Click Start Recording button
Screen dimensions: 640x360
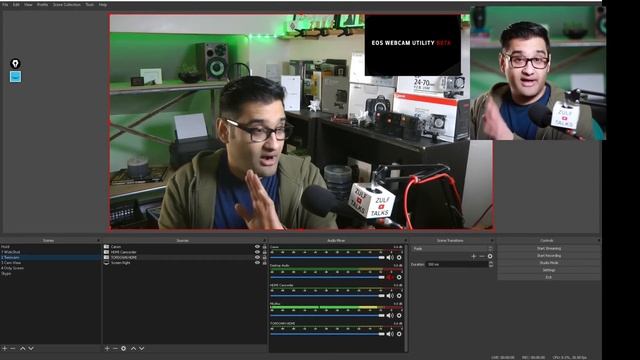[x=549, y=256]
